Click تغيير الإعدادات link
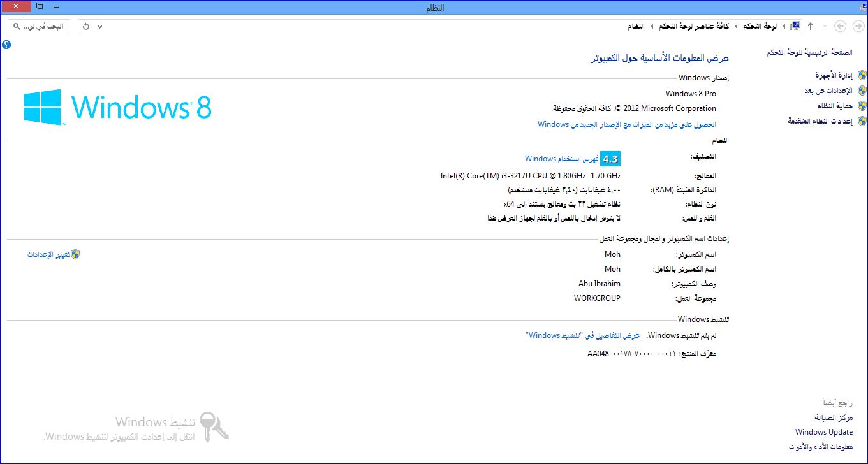This screenshot has height=464, width=868. [x=48, y=254]
